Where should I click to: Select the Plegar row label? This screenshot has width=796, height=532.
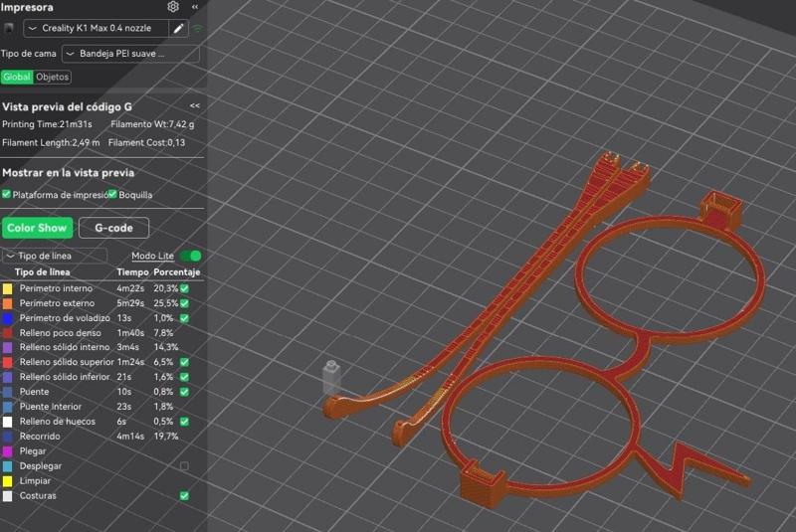33,450
